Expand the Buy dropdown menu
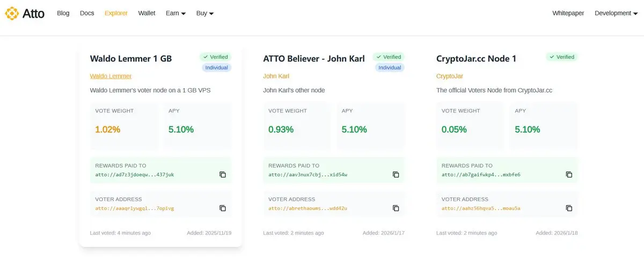Viewport: 644px width, 257px height. [205, 13]
